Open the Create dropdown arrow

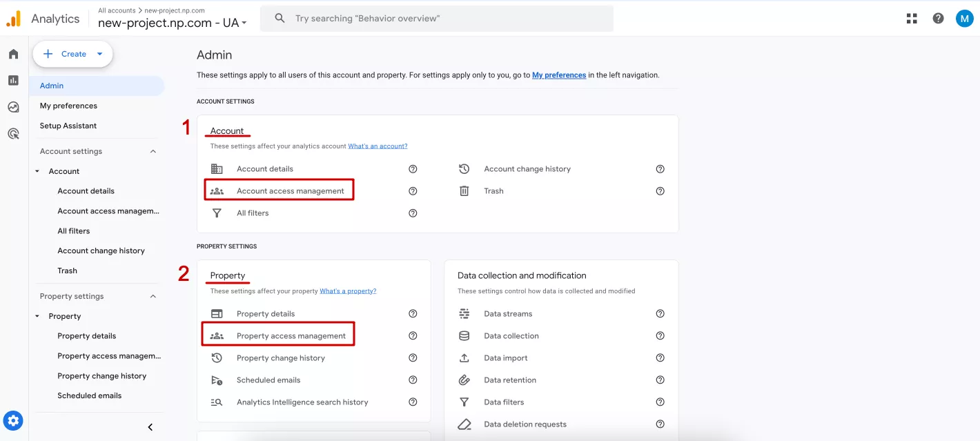tap(99, 54)
